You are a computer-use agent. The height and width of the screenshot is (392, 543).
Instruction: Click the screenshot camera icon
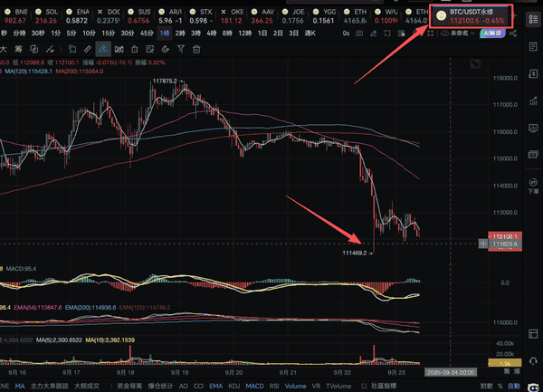click(358, 33)
